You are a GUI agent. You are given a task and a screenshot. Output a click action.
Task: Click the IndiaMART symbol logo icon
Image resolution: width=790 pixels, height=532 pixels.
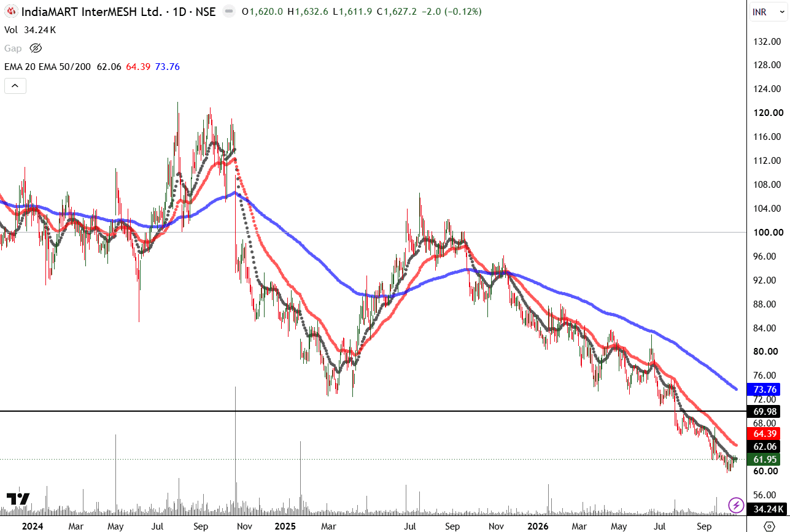(11, 12)
